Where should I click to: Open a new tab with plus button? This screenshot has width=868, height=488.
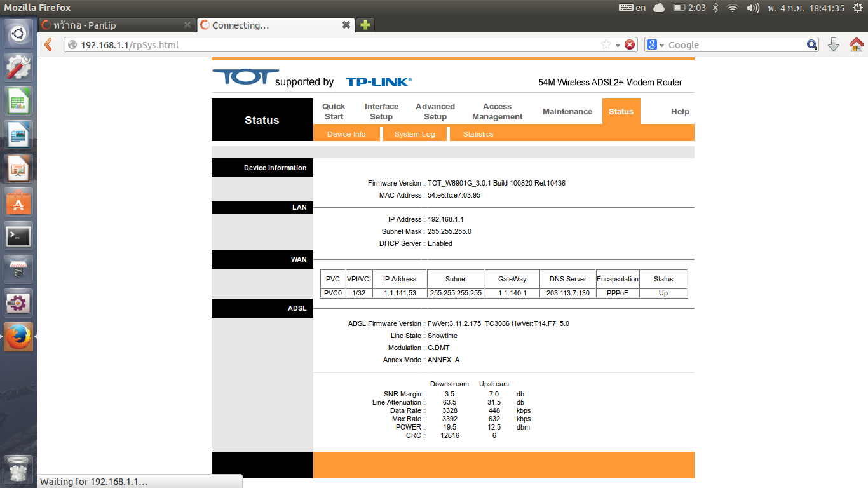[365, 25]
